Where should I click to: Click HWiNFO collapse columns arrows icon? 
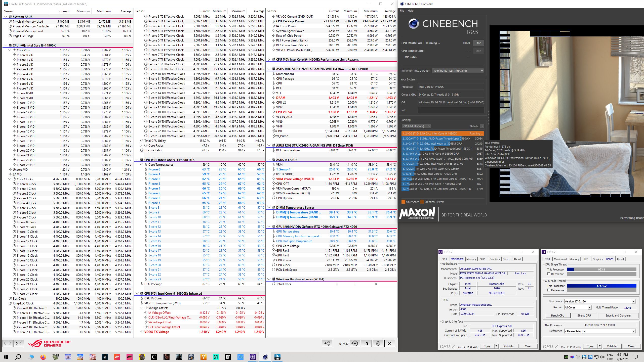pos(19,343)
